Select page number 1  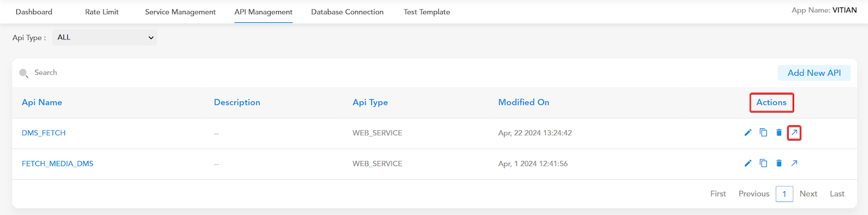pos(784,194)
